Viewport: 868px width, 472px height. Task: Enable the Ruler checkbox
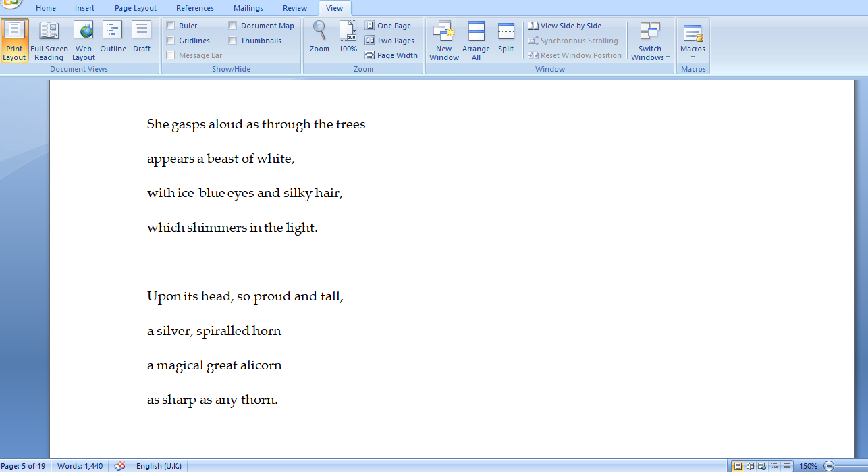tap(171, 26)
